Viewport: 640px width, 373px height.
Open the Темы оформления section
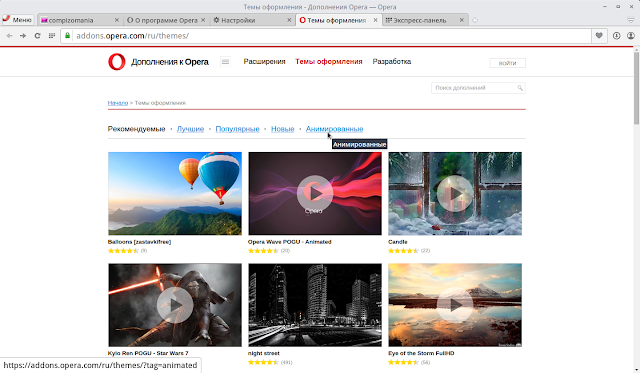[x=329, y=62]
